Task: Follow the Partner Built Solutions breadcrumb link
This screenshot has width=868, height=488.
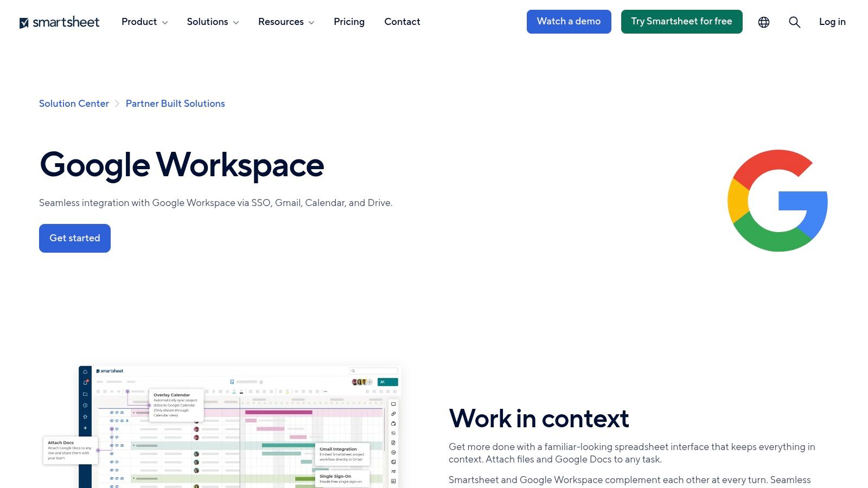Action: (x=175, y=104)
